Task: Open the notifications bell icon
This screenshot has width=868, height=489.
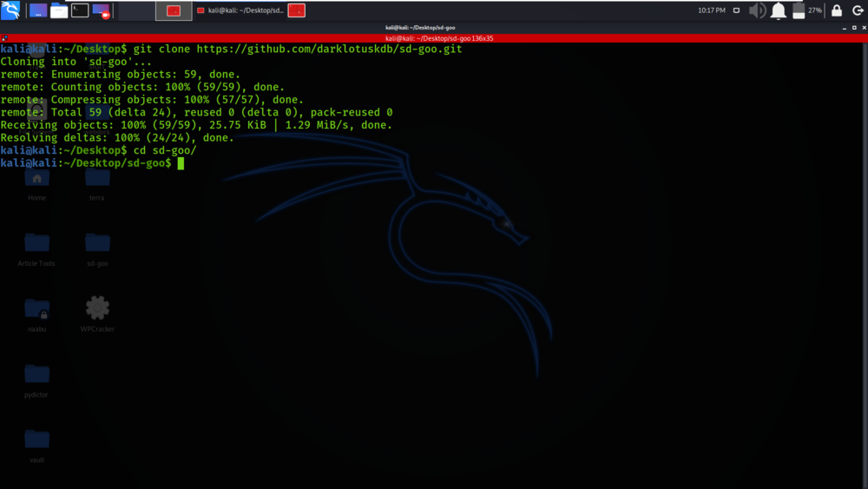Action: (779, 10)
